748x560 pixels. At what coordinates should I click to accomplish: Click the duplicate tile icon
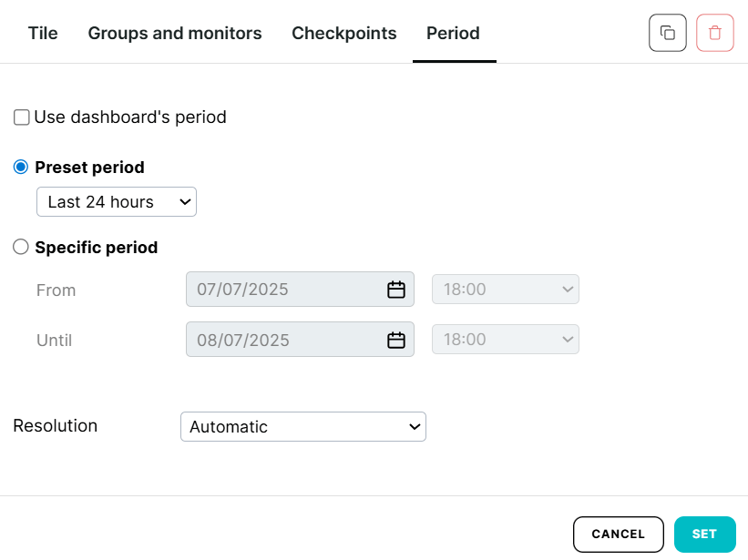click(667, 34)
